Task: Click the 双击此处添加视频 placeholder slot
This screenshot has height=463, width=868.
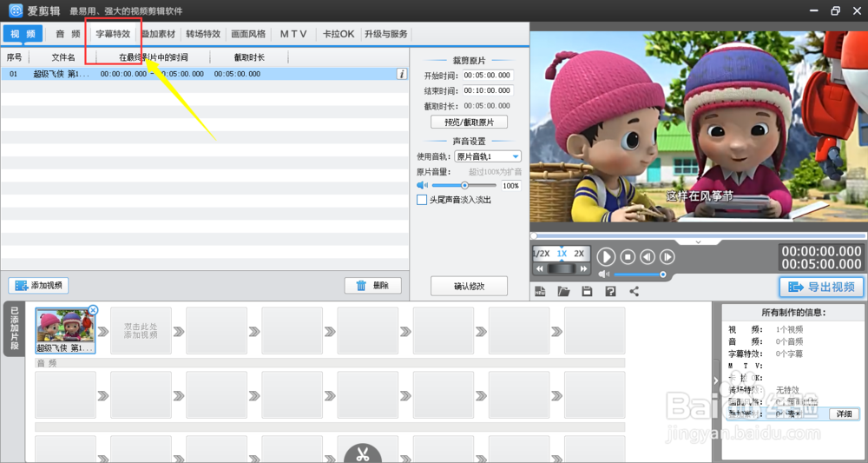Action: [x=141, y=331]
